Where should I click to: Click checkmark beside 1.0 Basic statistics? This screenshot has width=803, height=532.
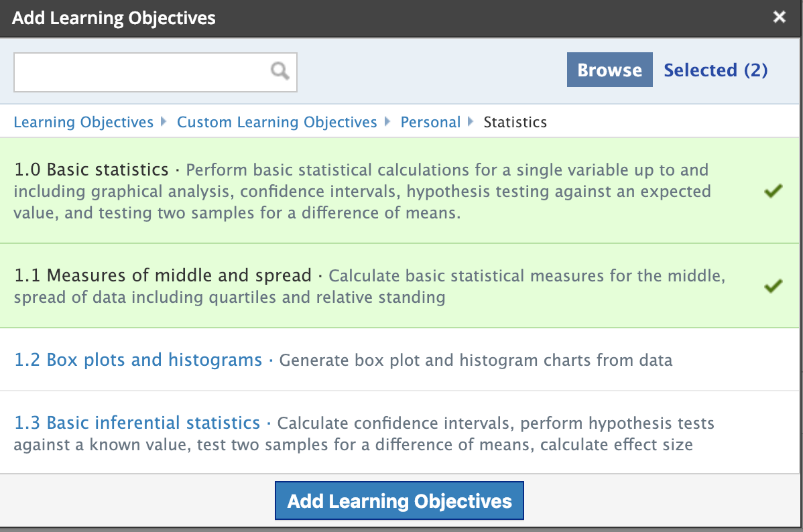tap(773, 192)
